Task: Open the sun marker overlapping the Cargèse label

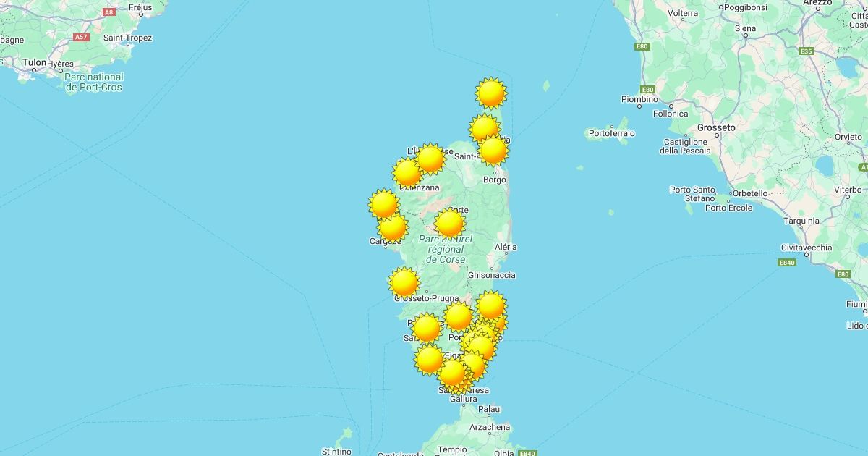Action: [x=393, y=227]
